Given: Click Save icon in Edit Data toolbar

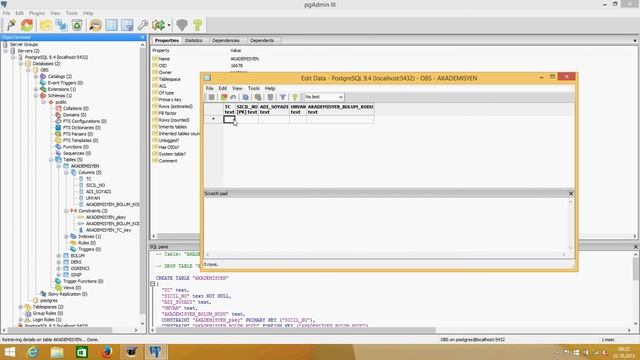Looking at the screenshot, I should (211, 97).
